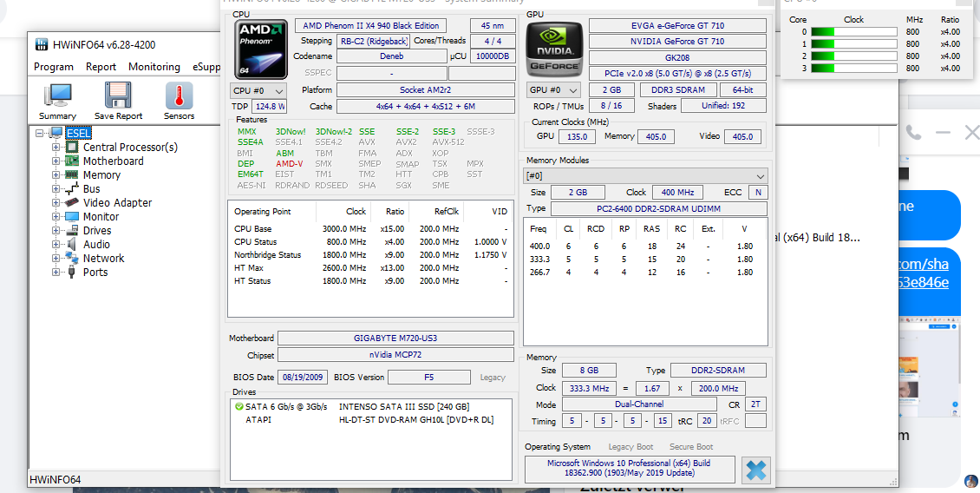The height and width of the screenshot is (493, 980).
Task: Click the Monitor tree icon
Action: tap(73, 216)
